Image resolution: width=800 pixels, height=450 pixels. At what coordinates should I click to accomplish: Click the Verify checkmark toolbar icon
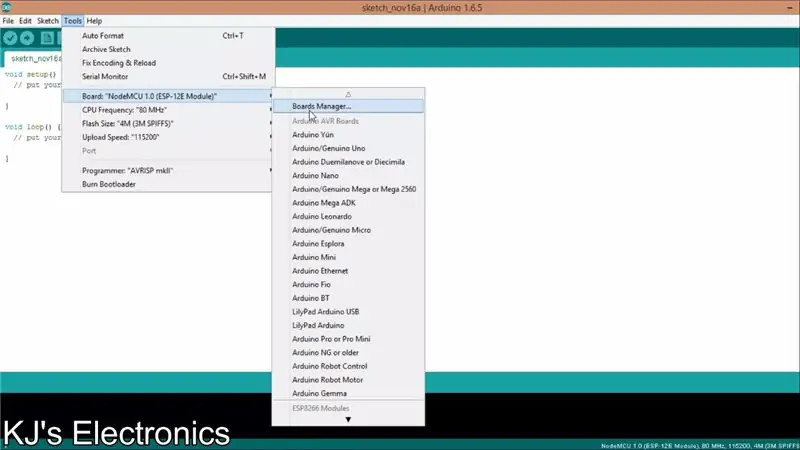click(x=10, y=38)
